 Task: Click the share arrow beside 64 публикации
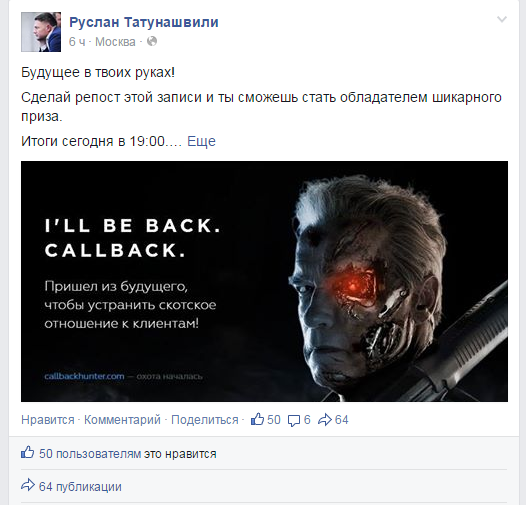coord(28,485)
